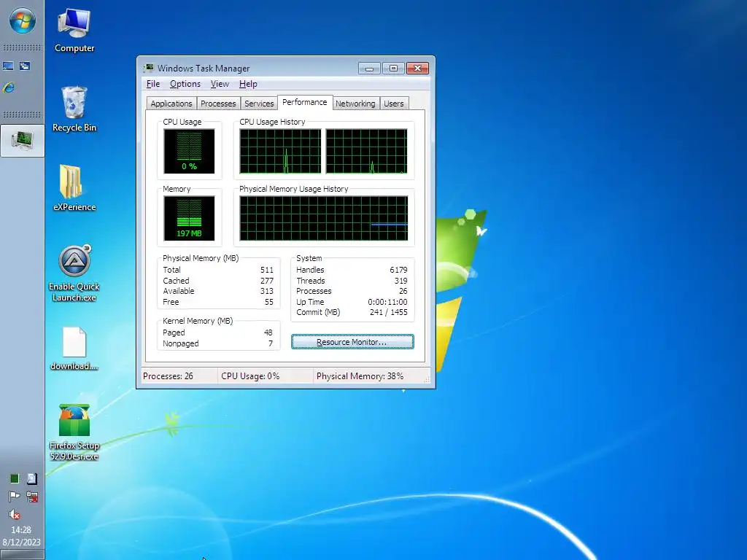Click the 14:28 clock and date
This screenshot has height=560, width=747.
coord(21,536)
